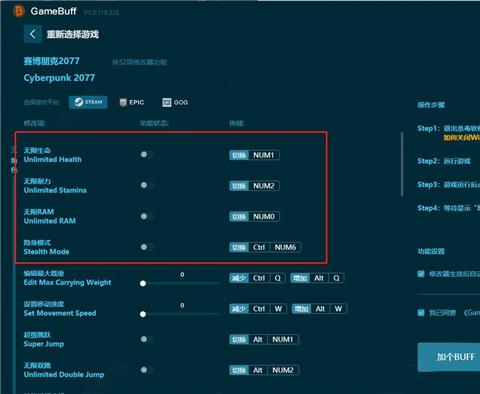This screenshot has height=394, width=480.
Task: Click the Alt increase hotkey for Carrying Weight
Action: click(319, 278)
